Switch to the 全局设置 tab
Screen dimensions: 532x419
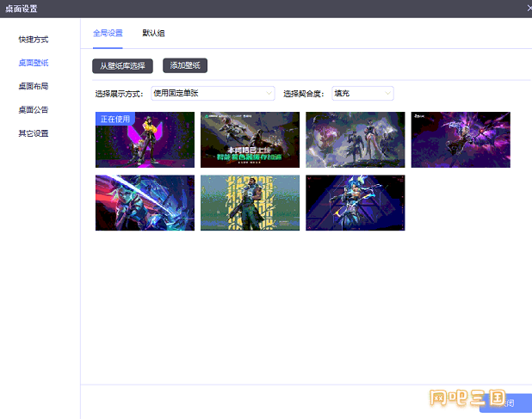click(108, 34)
